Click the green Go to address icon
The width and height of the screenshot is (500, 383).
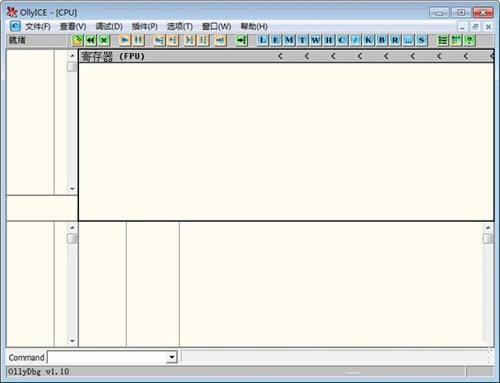point(241,40)
